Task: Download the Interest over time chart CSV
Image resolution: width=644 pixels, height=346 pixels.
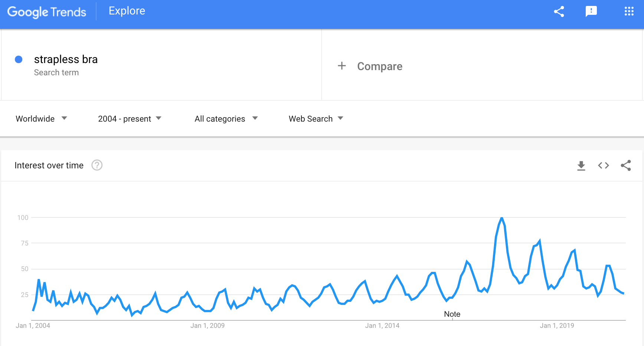Action: coord(581,166)
